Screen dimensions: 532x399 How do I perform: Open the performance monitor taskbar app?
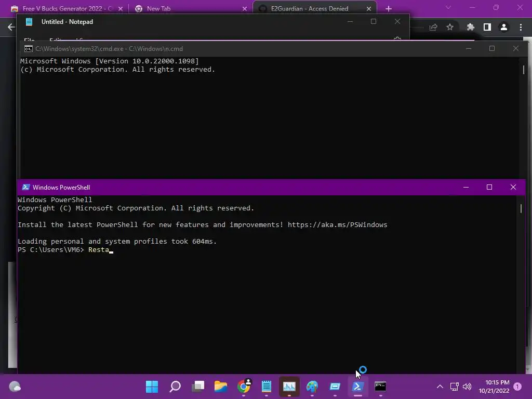[289, 387]
